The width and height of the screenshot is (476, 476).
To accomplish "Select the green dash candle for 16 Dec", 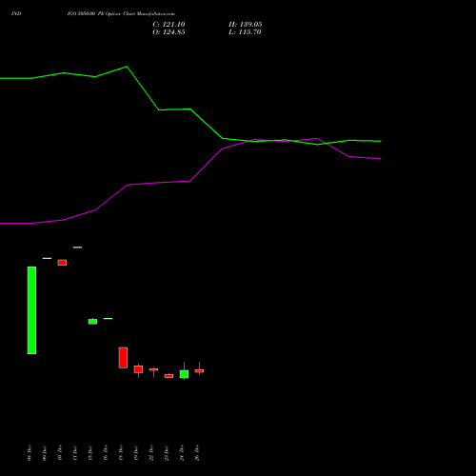I will pos(108,318).
